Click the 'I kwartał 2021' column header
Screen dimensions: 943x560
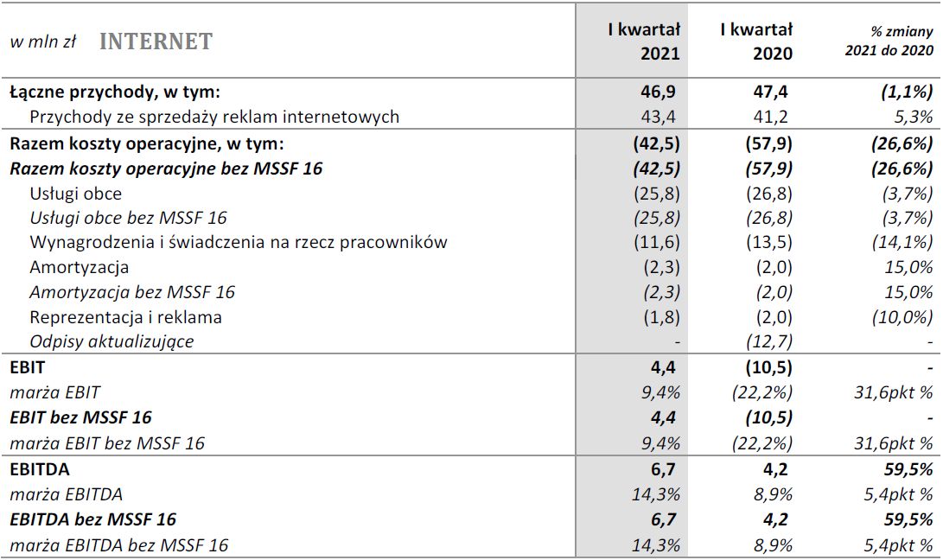click(x=643, y=41)
